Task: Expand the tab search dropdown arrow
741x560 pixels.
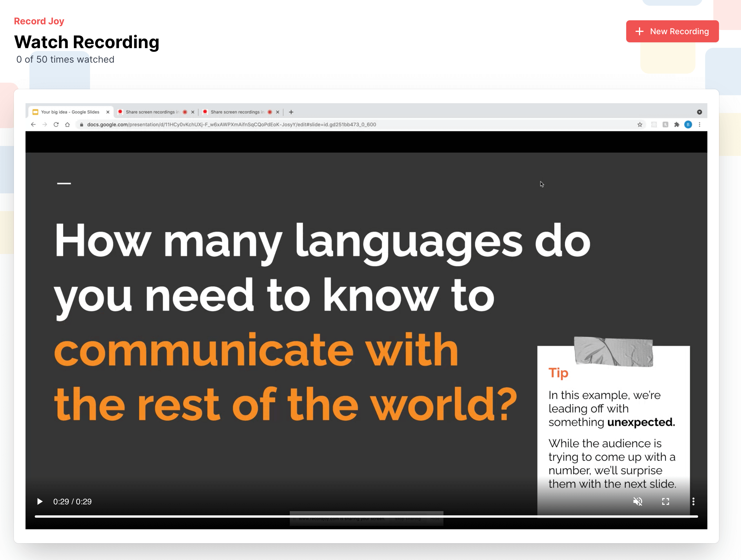Action: (x=699, y=112)
